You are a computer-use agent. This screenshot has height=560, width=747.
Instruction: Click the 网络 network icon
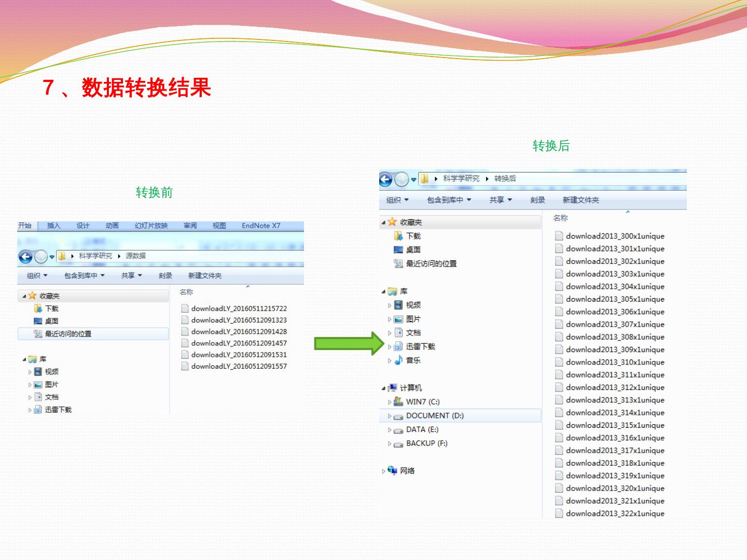393,470
